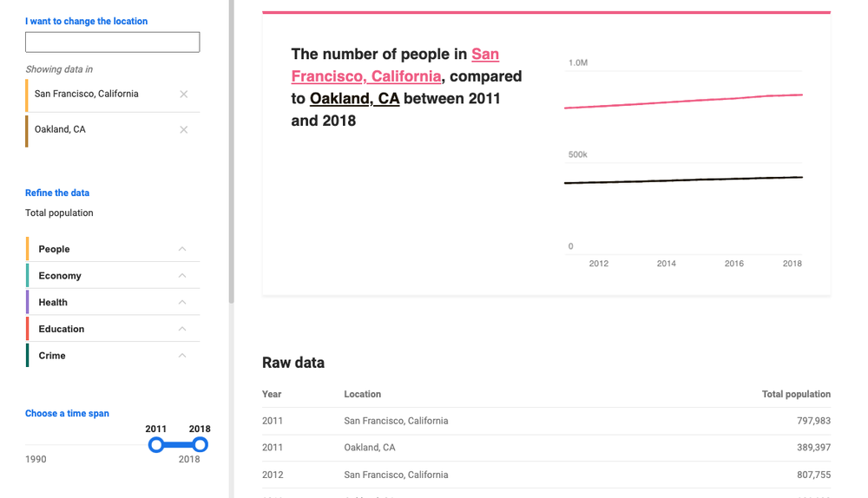This screenshot has height=498, width=868.
Task: Select the Health category label
Action: (x=53, y=303)
